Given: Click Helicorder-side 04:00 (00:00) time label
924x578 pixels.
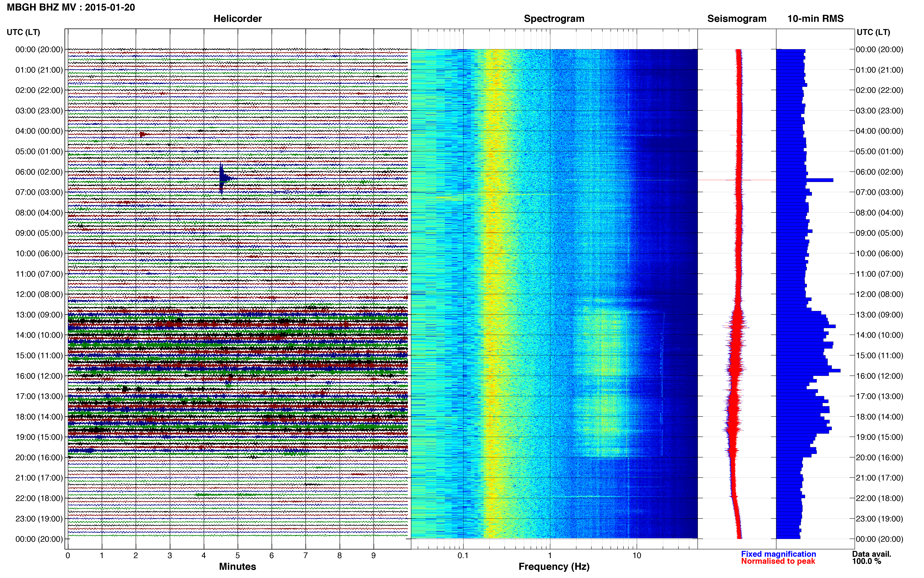Looking at the screenshot, I should [39, 131].
